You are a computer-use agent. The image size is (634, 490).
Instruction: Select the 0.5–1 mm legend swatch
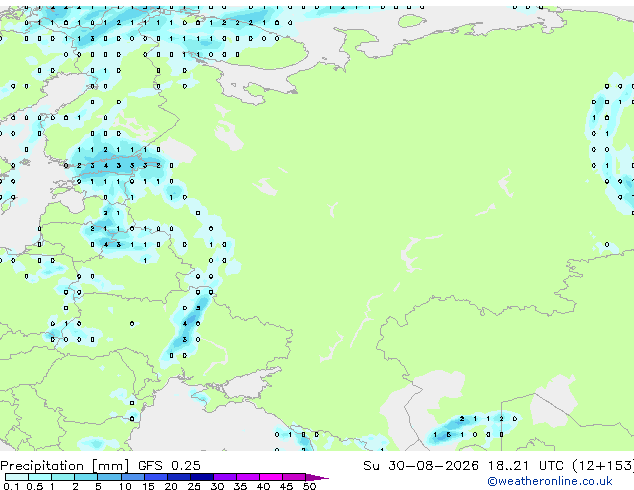(40, 477)
